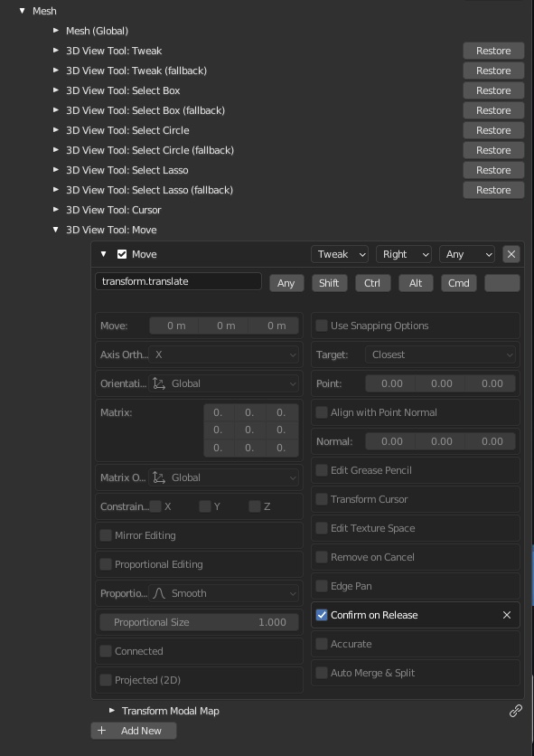Image resolution: width=534 pixels, height=756 pixels.
Task: Enable the Transform Cursor option
Action: pos(322,499)
